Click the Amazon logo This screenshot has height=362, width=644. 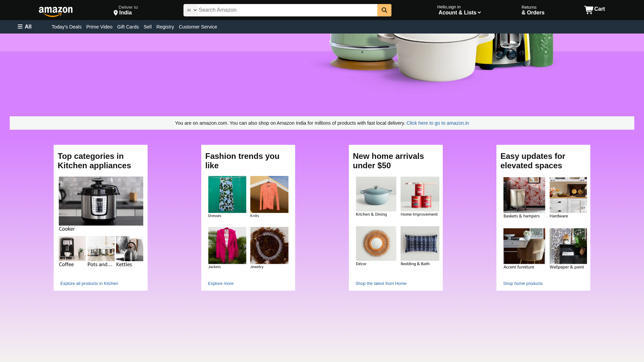(x=56, y=12)
